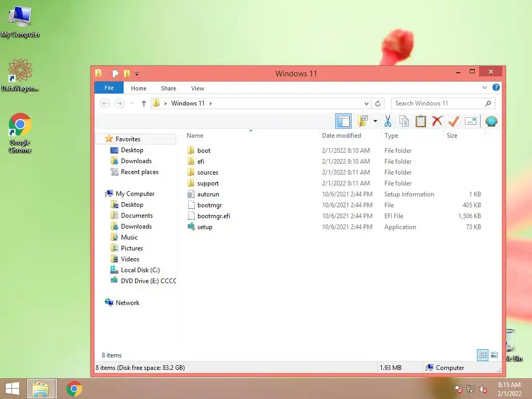Switch to the View ribbon tab
Viewport: 532px width, 399px height.
197,88
